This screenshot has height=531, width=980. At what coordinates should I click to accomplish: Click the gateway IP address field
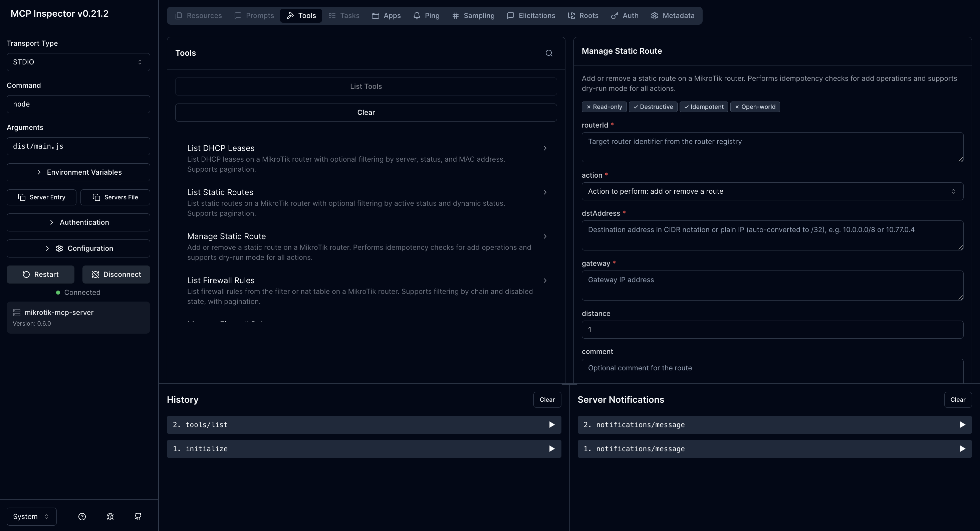pyautogui.click(x=772, y=286)
